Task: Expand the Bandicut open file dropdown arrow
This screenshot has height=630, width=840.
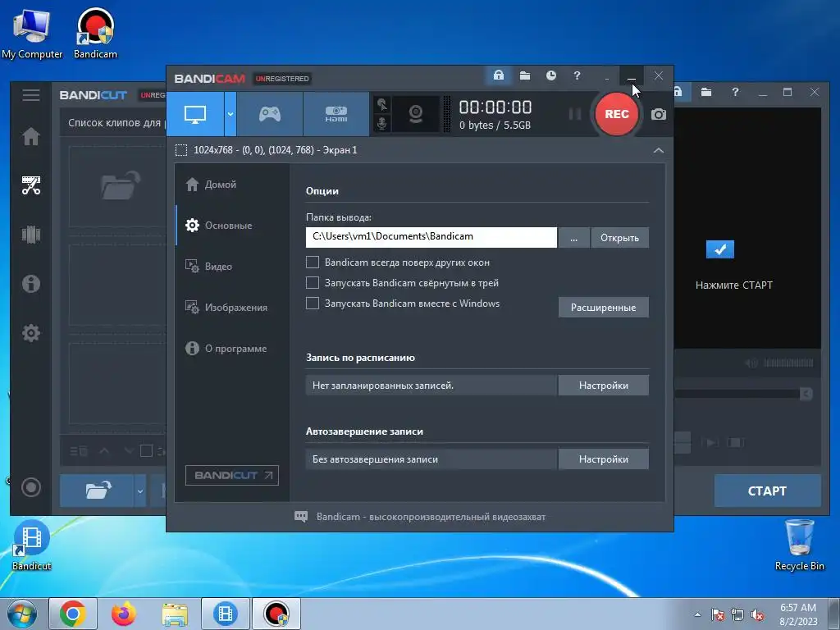Action: pyautogui.click(x=139, y=491)
